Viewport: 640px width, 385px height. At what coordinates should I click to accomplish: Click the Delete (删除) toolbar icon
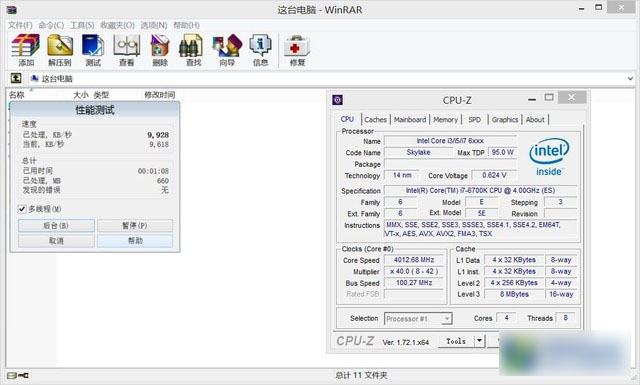point(160,50)
